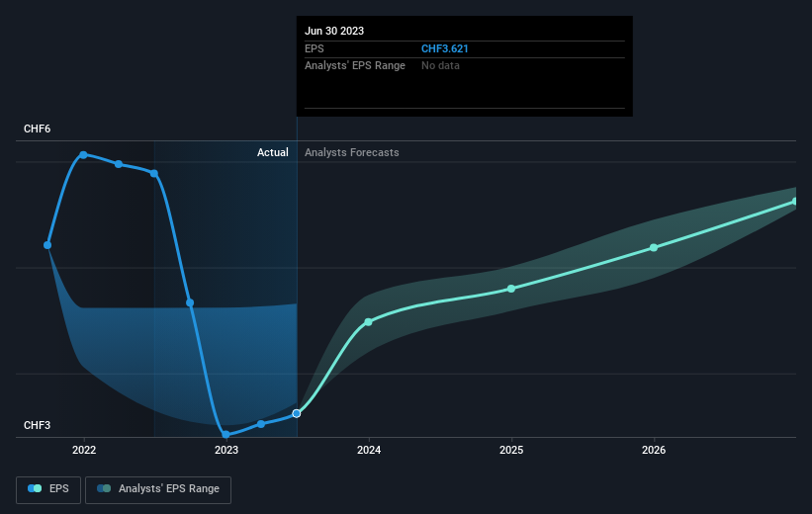The height and width of the screenshot is (514, 812).
Task: Click the 'EPS' row label in tooltip
Action: [314, 48]
